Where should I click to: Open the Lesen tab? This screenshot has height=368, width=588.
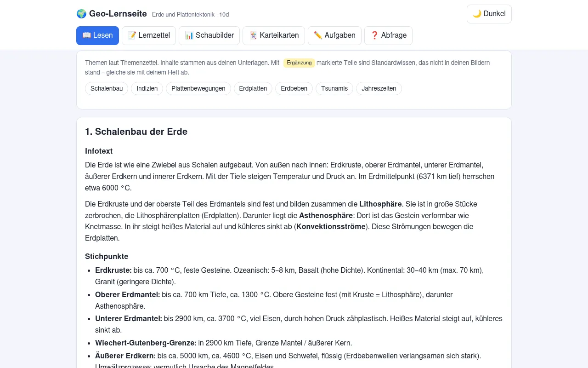pyautogui.click(x=97, y=35)
